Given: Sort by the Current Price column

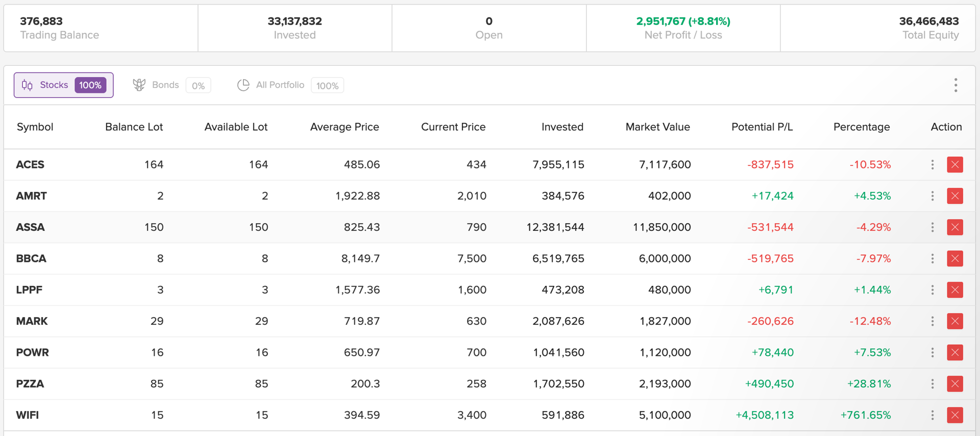Looking at the screenshot, I should click(x=453, y=127).
